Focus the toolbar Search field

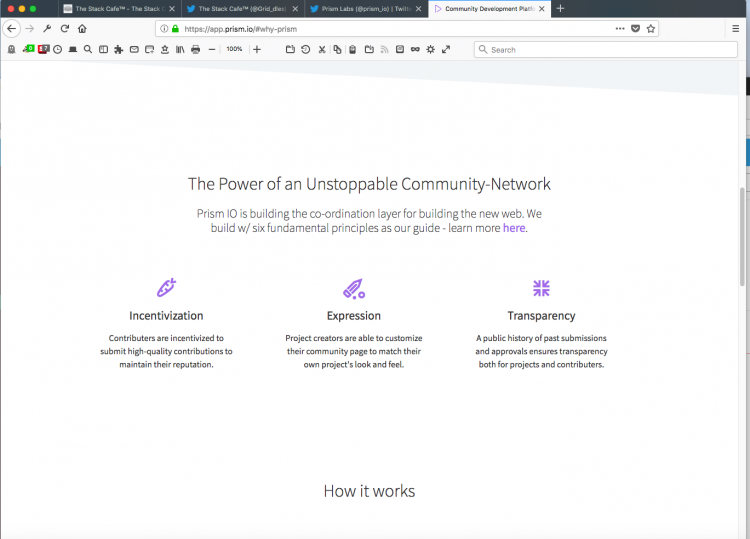point(606,49)
